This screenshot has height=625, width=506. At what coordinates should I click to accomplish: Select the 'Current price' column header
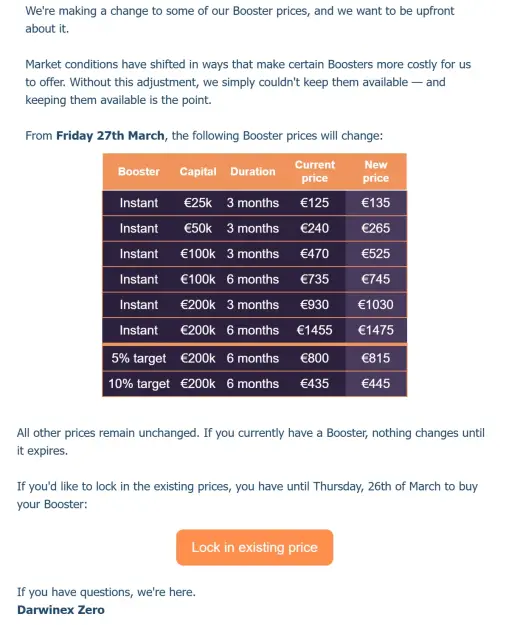click(x=315, y=171)
